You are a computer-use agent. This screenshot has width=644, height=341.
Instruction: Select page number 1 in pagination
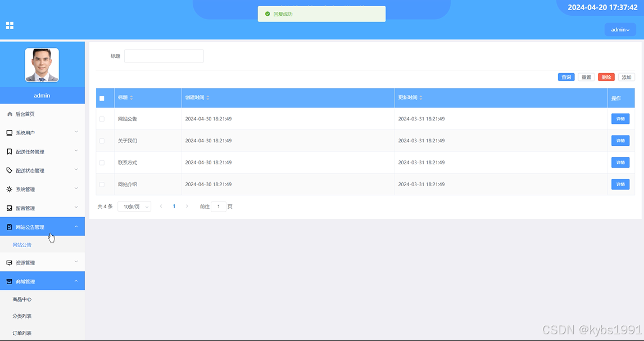(x=174, y=206)
